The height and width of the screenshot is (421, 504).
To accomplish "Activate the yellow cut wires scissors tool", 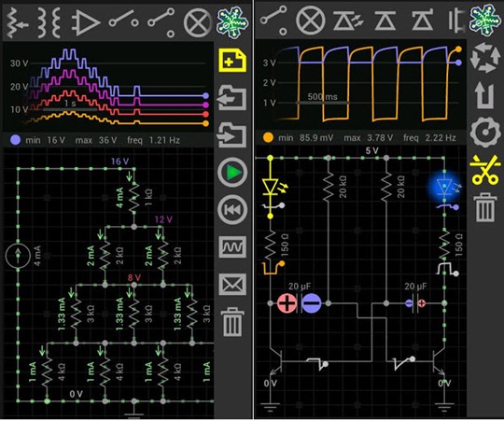I will point(485,169).
